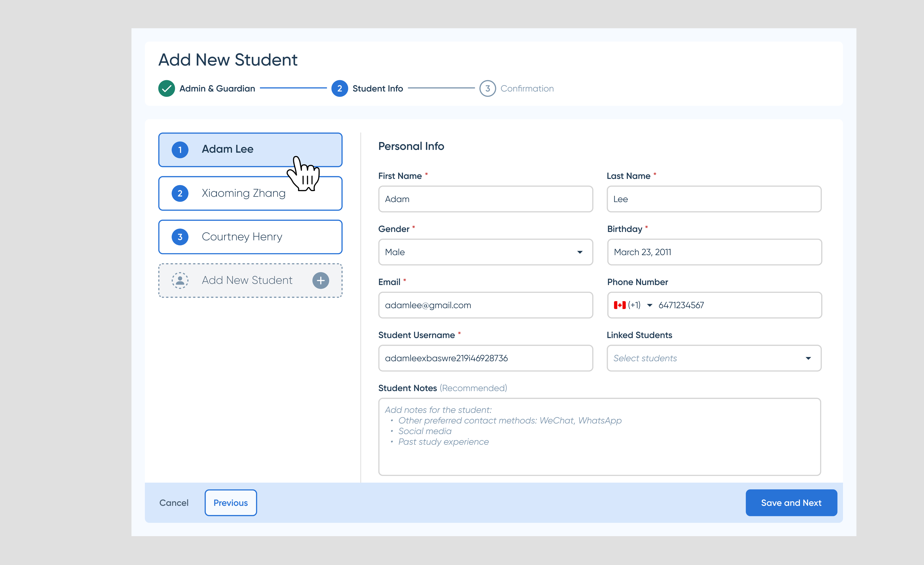924x565 pixels.
Task: Click the dashed user avatar icon
Action: pos(180,281)
